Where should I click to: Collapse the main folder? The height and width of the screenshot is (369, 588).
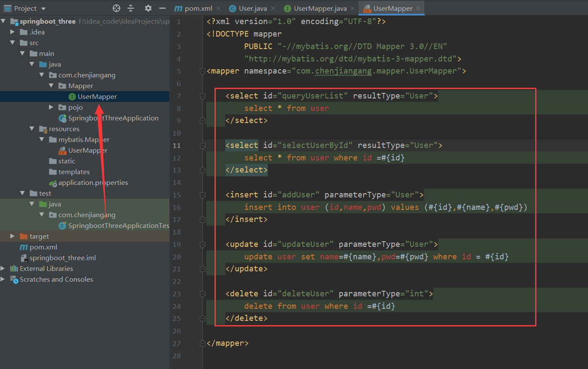coord(22,53)
